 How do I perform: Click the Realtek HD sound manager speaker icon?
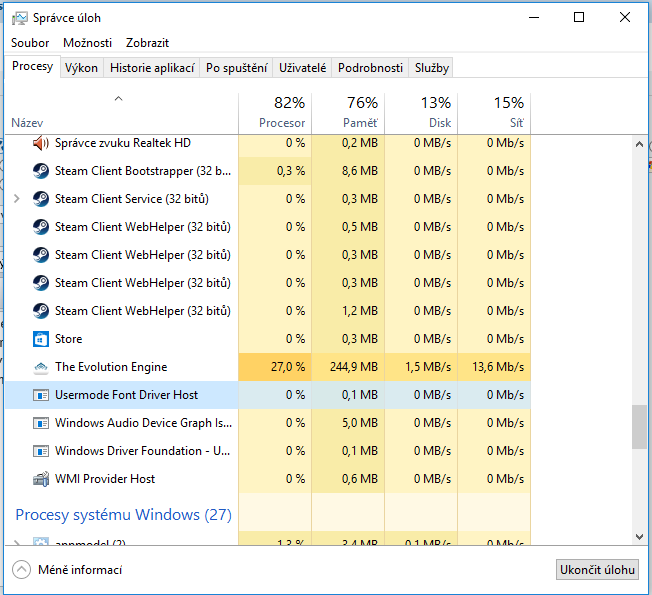pos(41,143)
